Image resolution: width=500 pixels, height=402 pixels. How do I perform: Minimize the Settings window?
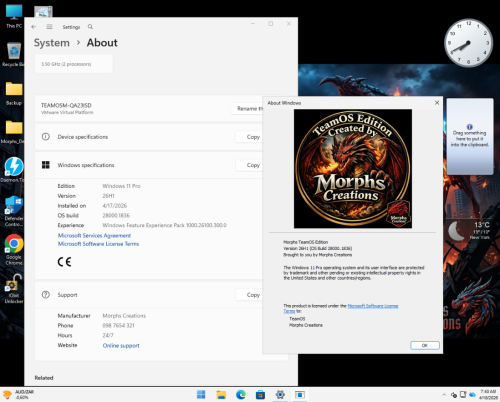[x=253, y=24]
